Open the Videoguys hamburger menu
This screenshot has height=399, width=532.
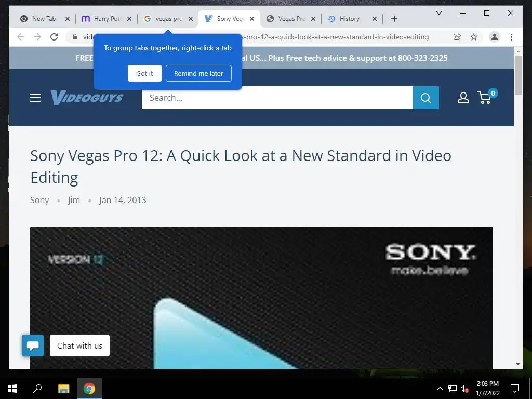coord(35,98)
